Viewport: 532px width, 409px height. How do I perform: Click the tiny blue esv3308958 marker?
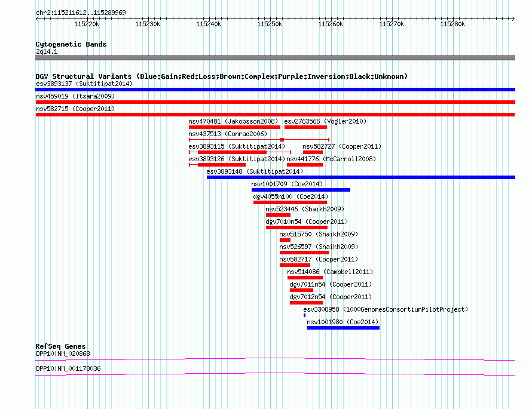(x=304, y=315)
